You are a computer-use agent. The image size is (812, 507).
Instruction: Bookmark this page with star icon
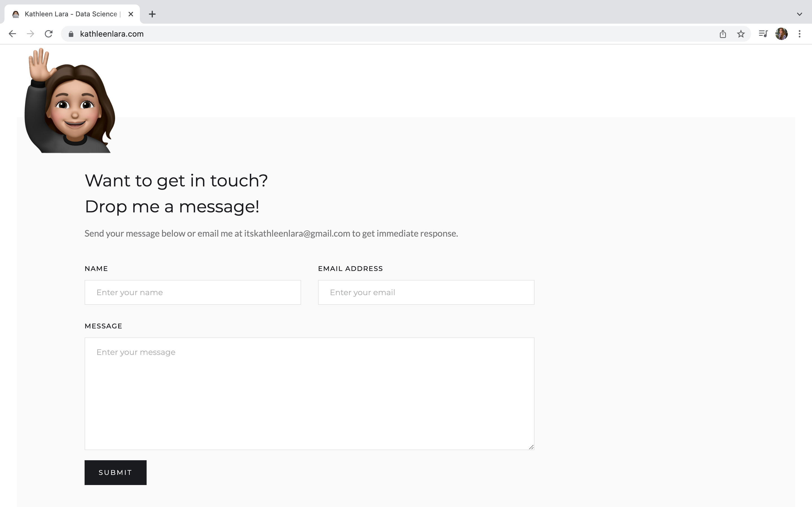741,34
